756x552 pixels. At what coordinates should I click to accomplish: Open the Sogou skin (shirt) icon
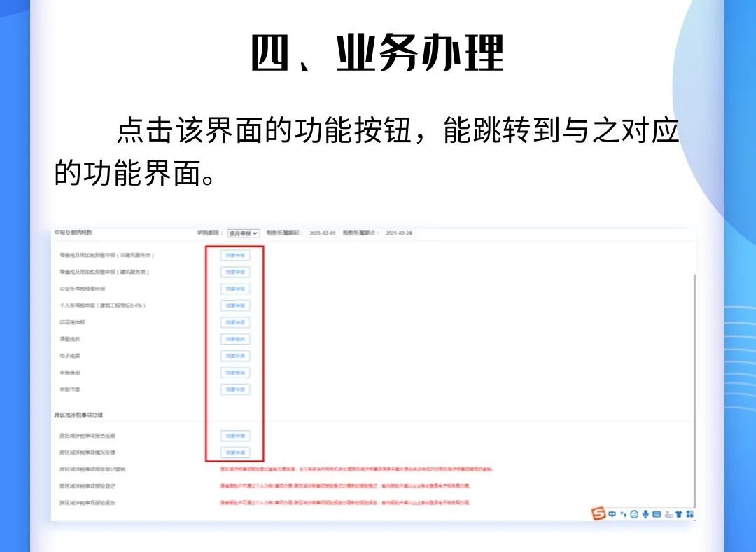679,514
